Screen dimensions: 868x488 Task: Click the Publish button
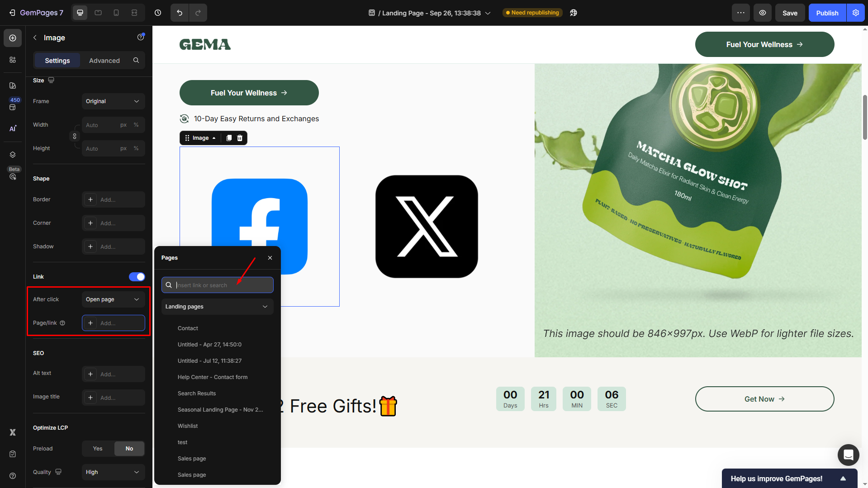tap(827, 13)
